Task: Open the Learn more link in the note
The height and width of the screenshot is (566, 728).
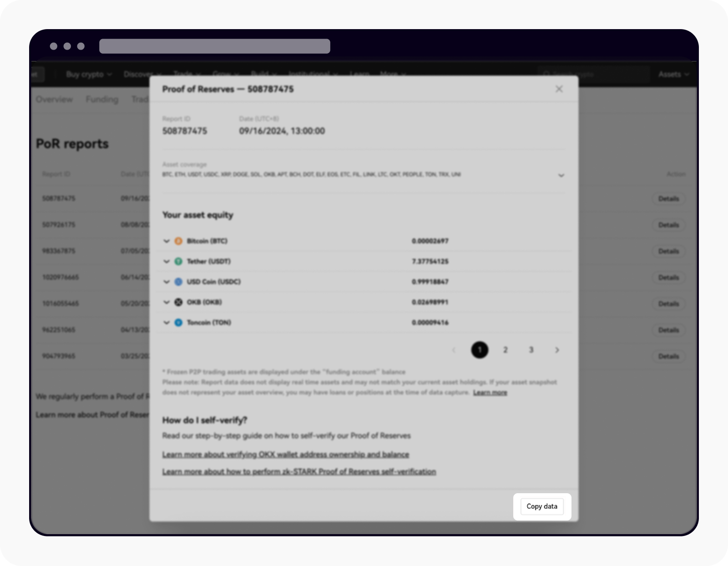Action: tap(490, 393)
